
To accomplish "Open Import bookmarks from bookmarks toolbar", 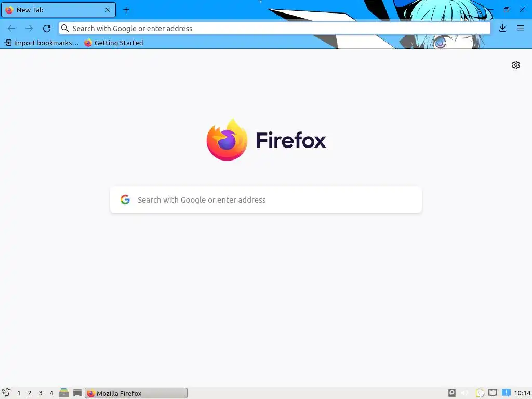I will pos(42,43).
